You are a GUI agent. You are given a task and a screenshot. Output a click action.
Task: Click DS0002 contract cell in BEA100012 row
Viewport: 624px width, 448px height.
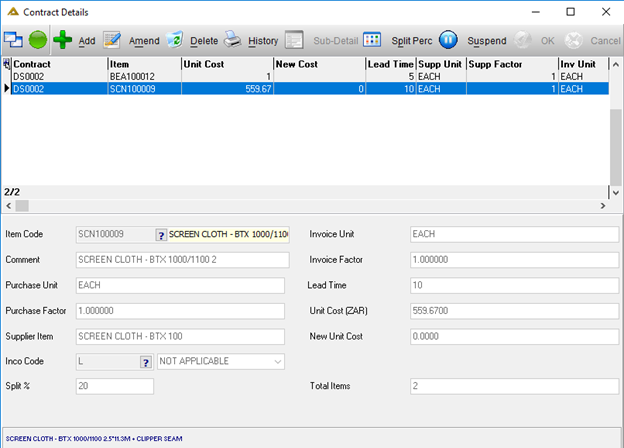pyautogui.click(x=59, y=76)
